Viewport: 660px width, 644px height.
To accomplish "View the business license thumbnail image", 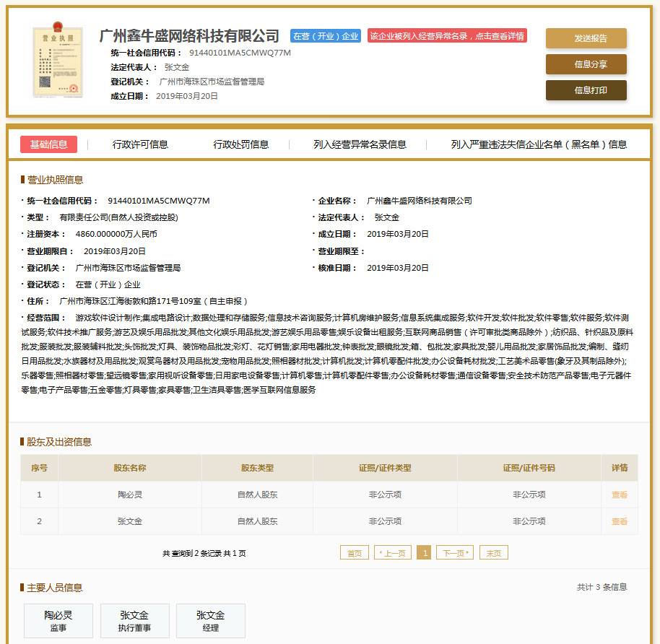I will [57, 61].
